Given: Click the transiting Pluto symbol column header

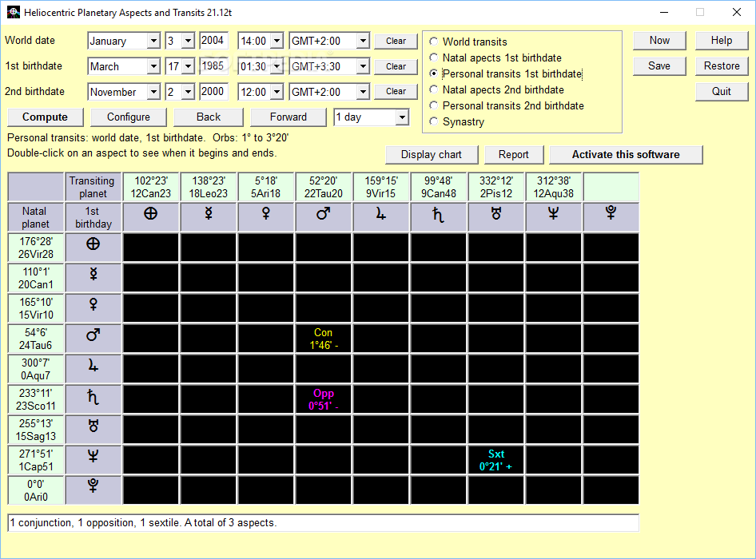Looking at the screenshot, I should pos(611,217).
